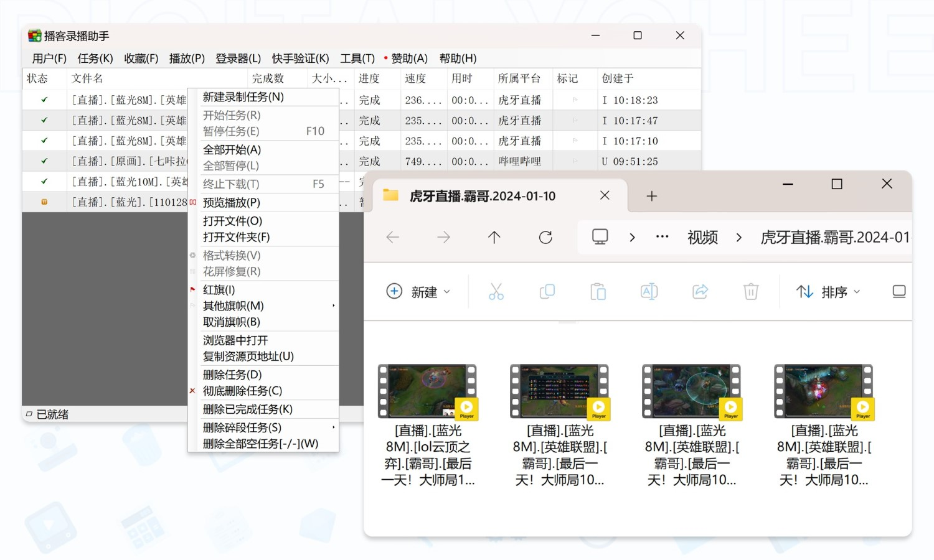Open the 工具(T) menu
934x560 pixels.
coord(357,58)
